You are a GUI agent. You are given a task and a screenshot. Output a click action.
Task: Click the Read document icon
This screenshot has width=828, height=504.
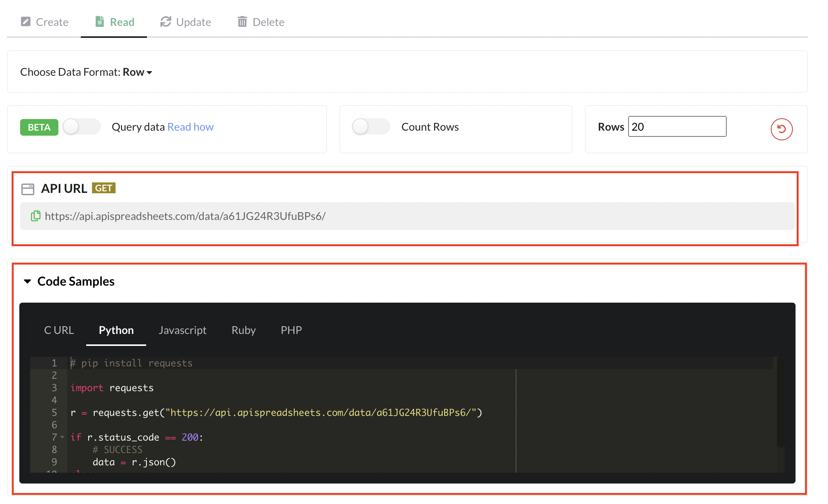(x=100, y=22)
